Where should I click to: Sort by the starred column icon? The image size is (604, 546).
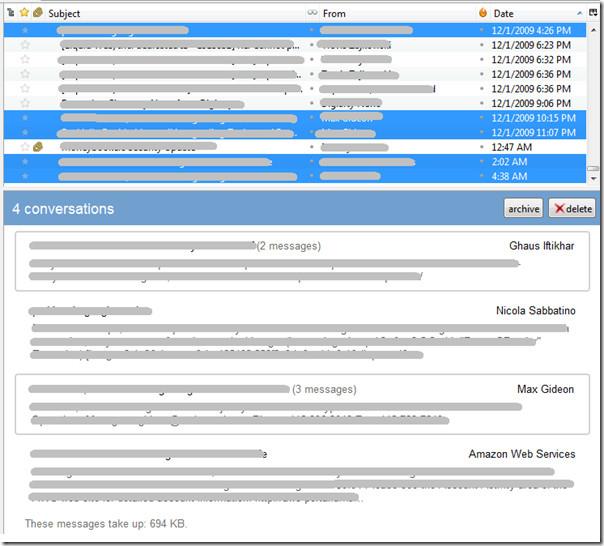click(24, 13)
